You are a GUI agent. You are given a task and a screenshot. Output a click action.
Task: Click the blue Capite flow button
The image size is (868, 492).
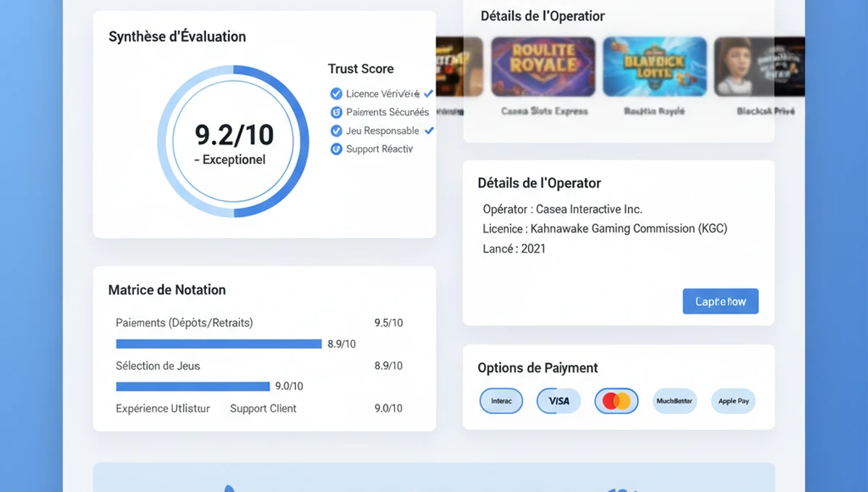720,301
